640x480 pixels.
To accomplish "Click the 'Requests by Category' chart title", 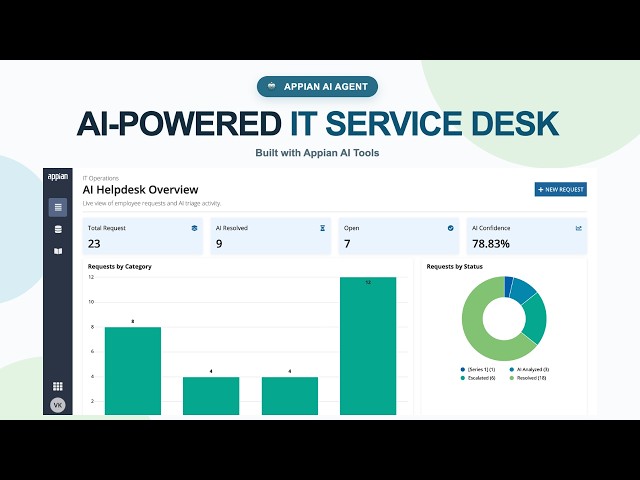I will click(x=120, y=267).
